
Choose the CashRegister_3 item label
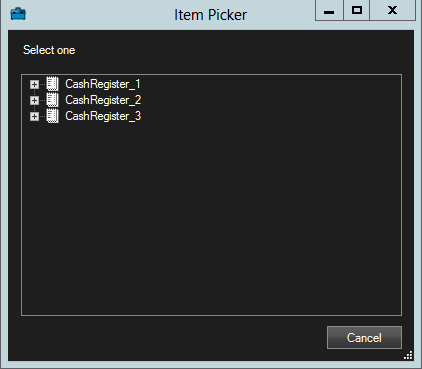coord(103,116)
